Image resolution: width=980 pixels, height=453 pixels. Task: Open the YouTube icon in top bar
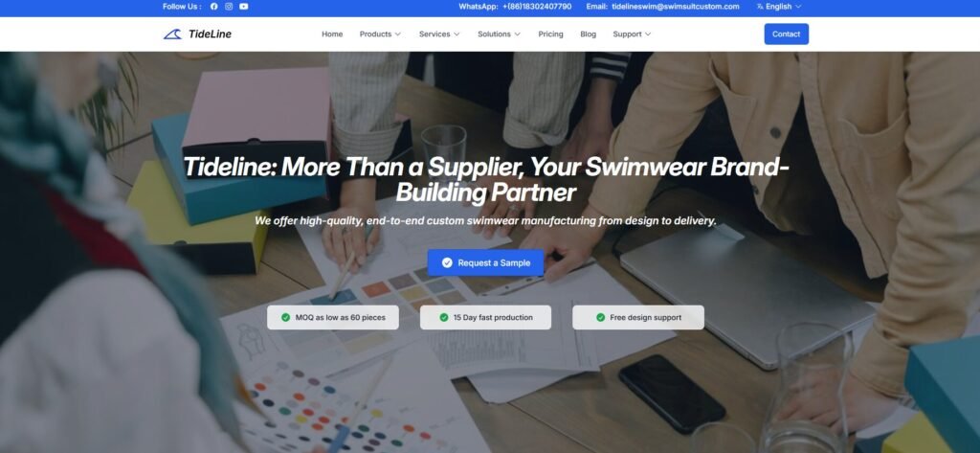pyautogui.click(x=244, y=7)
